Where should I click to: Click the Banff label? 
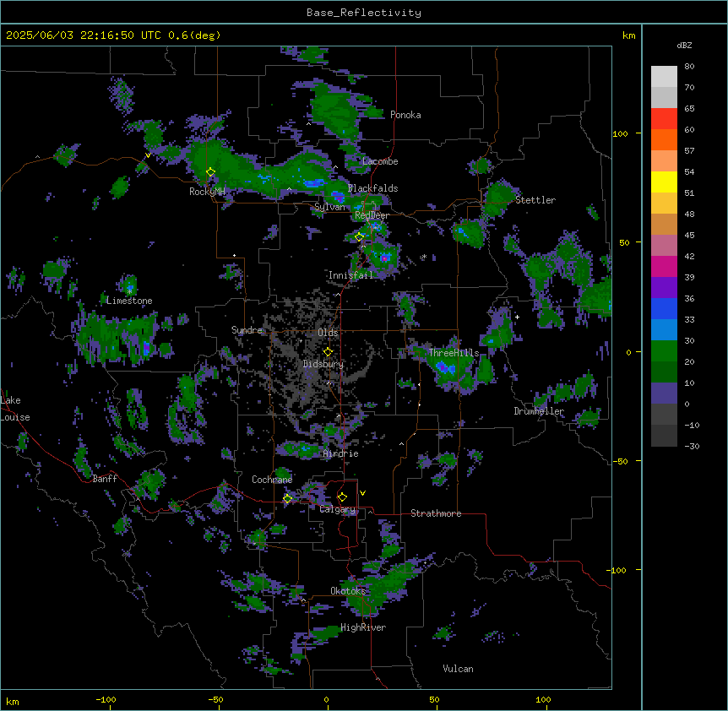(x=105, y=479)
